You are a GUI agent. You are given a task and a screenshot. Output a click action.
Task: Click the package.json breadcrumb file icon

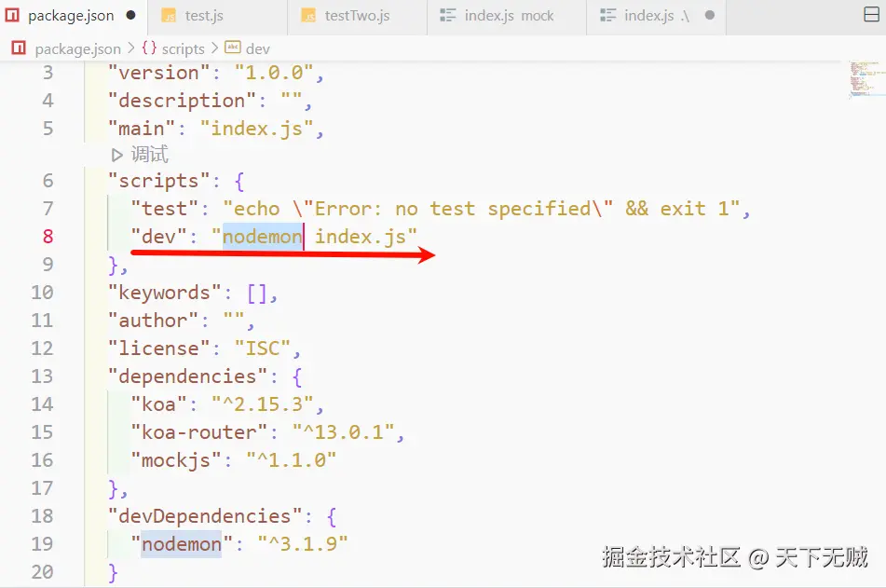point(19,48)
